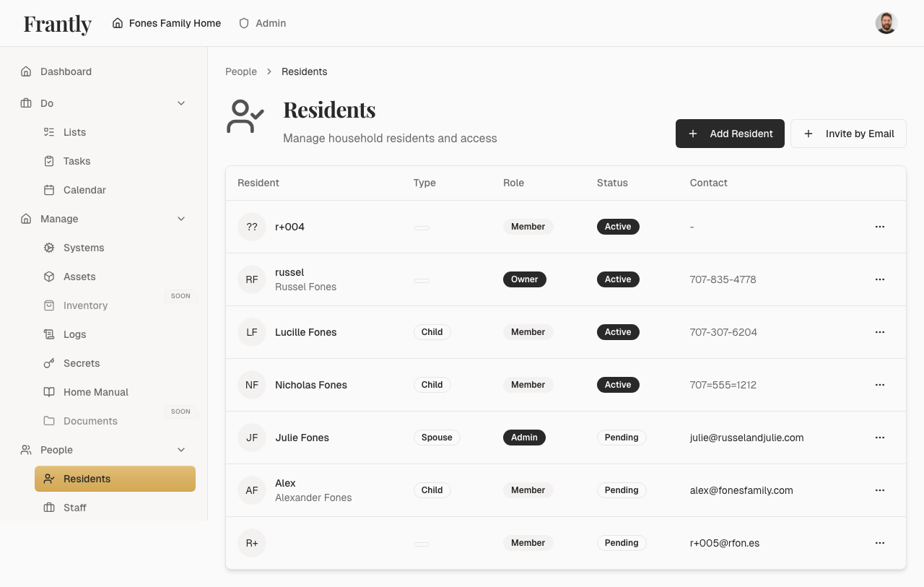This screenshot has width=924, height=587.
Task: Click the Add Resident button
Action: (730, 134)
